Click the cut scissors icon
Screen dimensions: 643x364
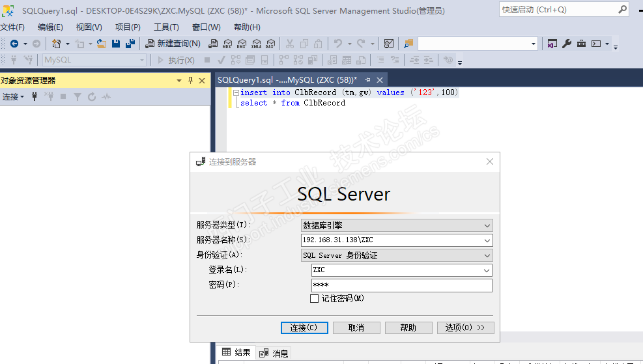coord(290,44)
